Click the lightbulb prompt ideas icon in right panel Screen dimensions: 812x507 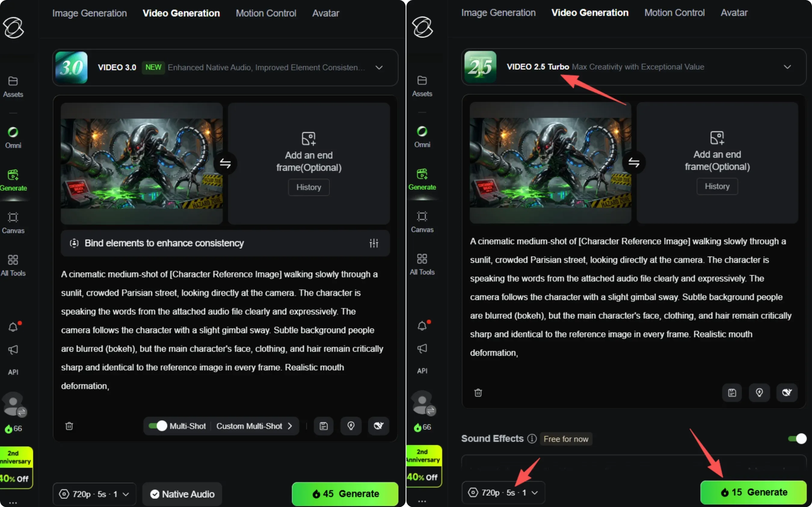(759, 393)
